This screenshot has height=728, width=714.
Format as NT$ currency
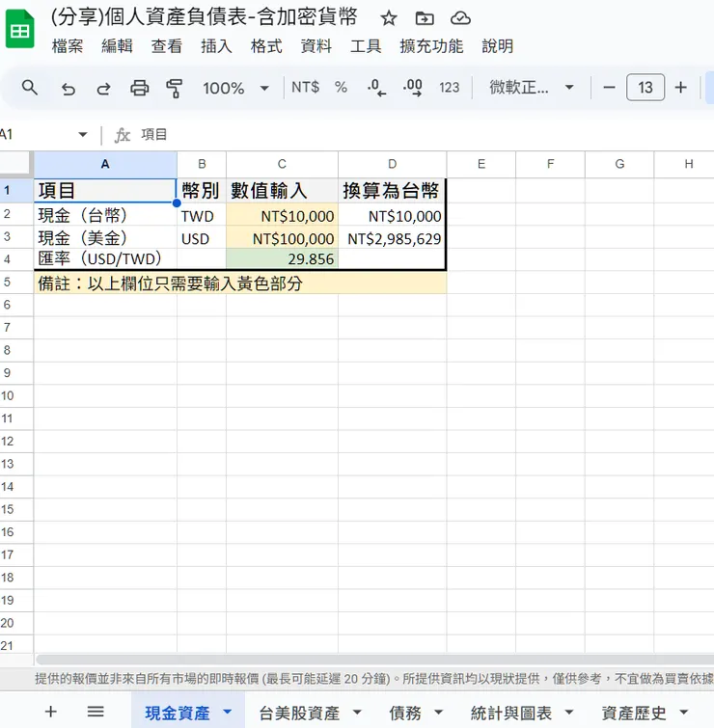[x=305, y=88]
